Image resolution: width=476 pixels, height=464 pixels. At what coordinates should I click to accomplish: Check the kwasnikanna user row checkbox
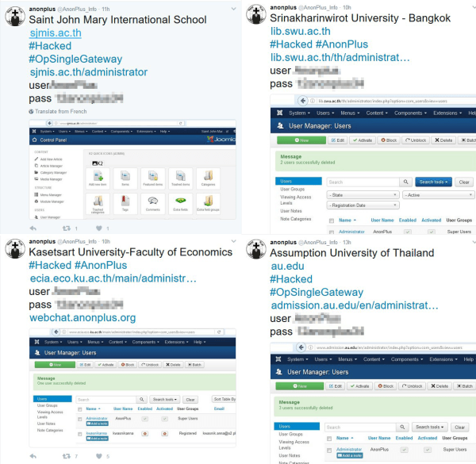(x=80, y=434)
